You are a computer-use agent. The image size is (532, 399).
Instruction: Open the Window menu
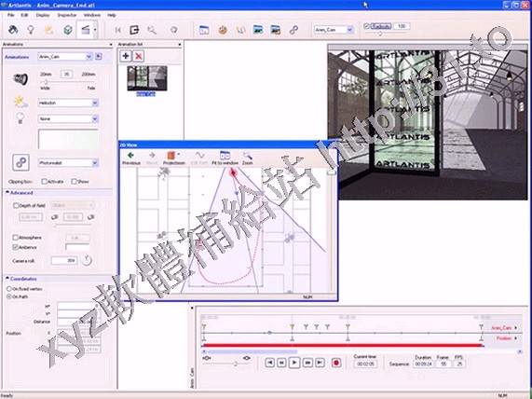pyautogui.click(x=92, y=15)
